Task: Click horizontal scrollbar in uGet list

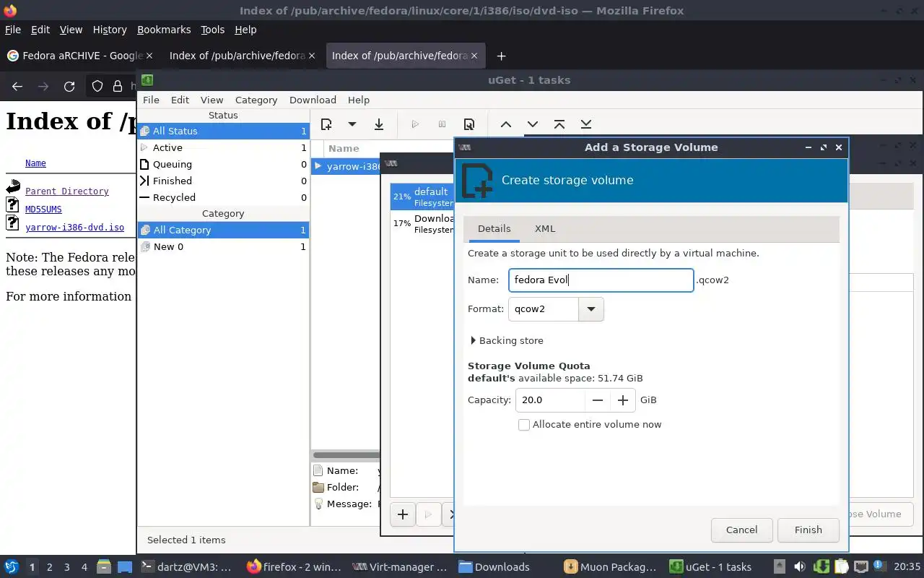Action: coord(346,455)
